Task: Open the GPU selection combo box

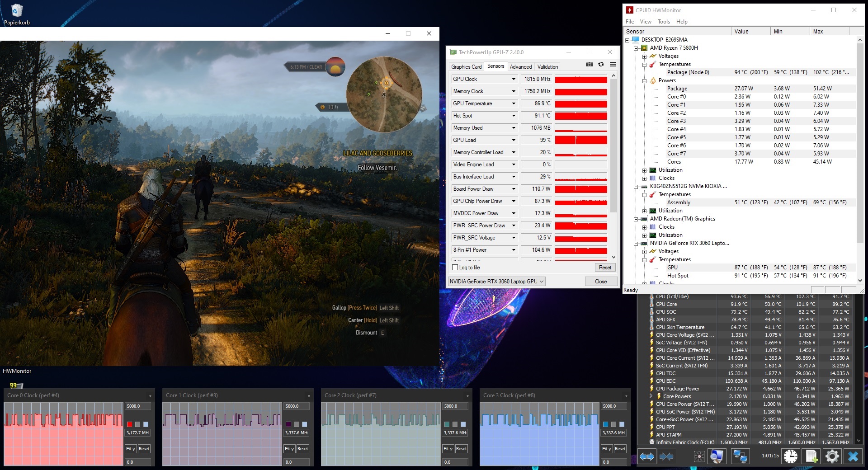Action: [497, 282]
